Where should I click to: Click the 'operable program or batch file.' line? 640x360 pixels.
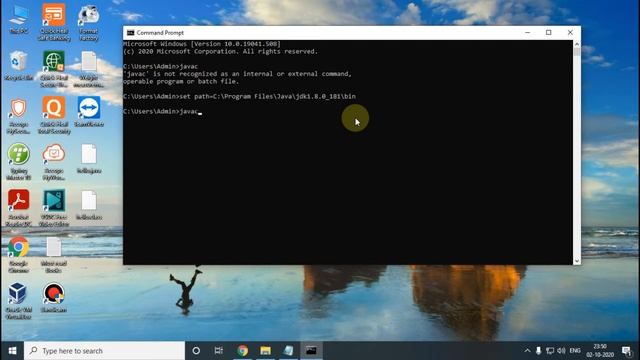coord(181,82)
